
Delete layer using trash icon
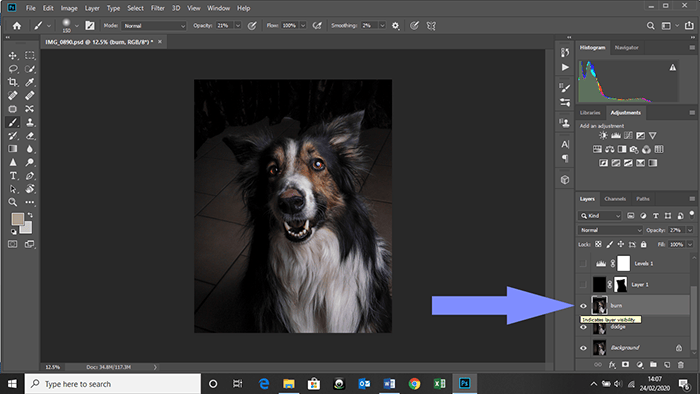point(681,365)
